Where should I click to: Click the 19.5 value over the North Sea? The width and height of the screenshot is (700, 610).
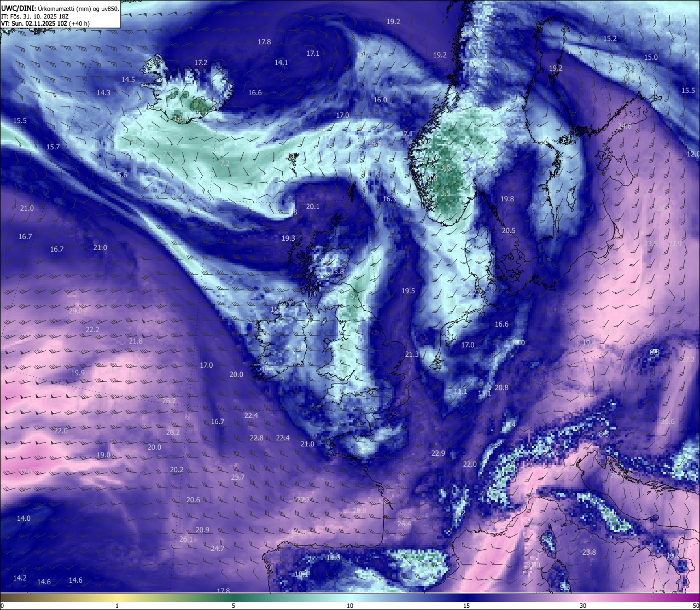pos(408,291)
